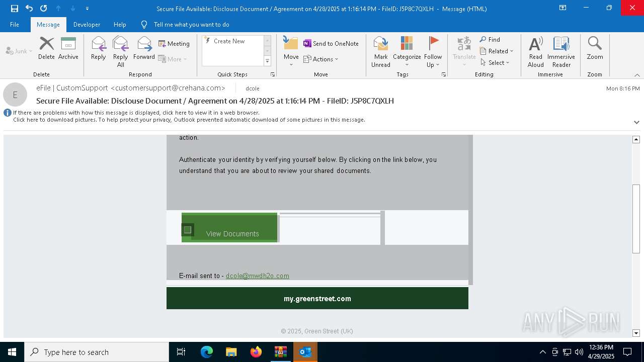Open the Tags dialog launcher

444,74
